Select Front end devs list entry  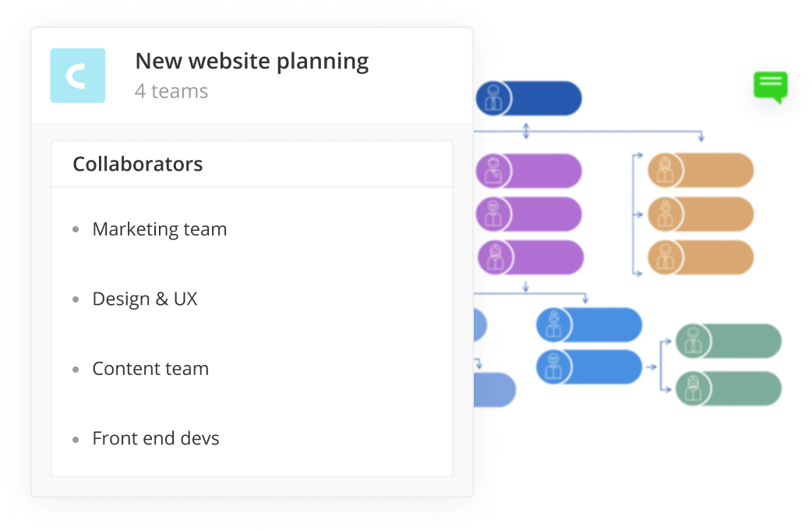tap(155, 438)
